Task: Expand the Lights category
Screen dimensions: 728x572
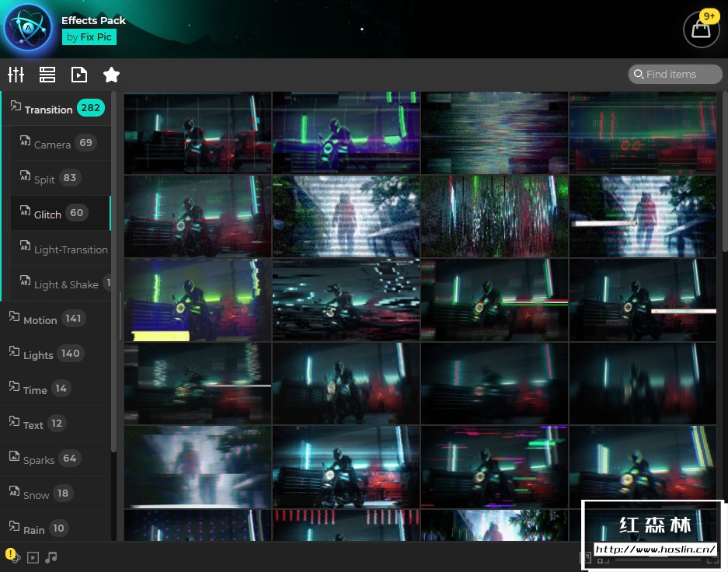Action: point(56,354)
